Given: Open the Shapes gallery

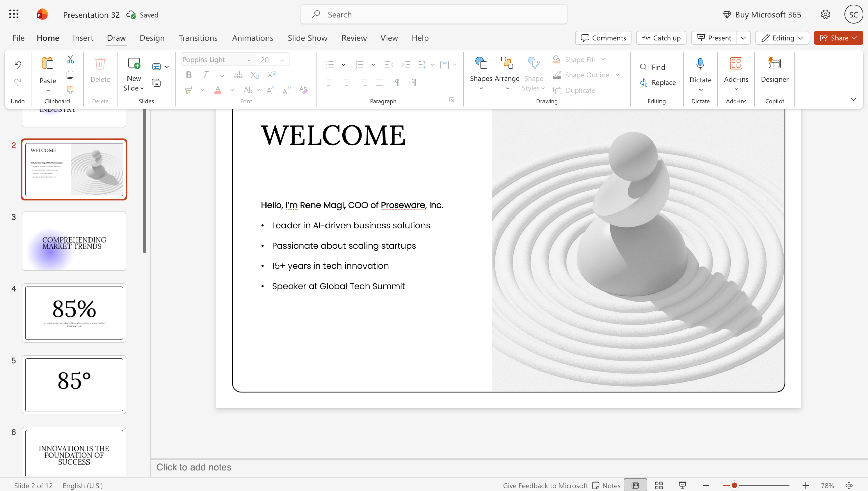Looking at the screenshot, I should pos(481,74).
